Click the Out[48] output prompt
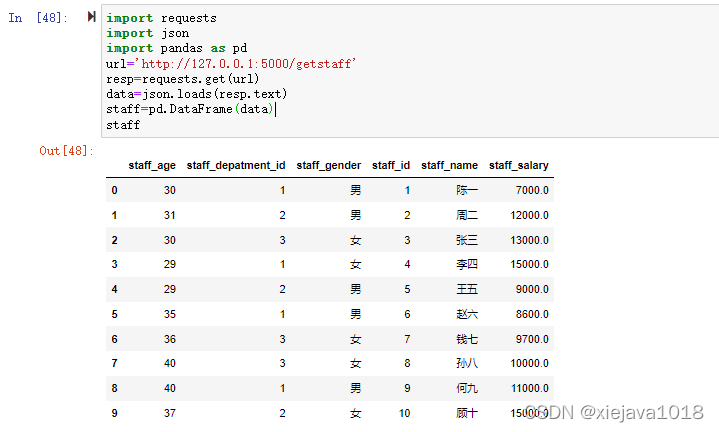 [x=66, y=151]
